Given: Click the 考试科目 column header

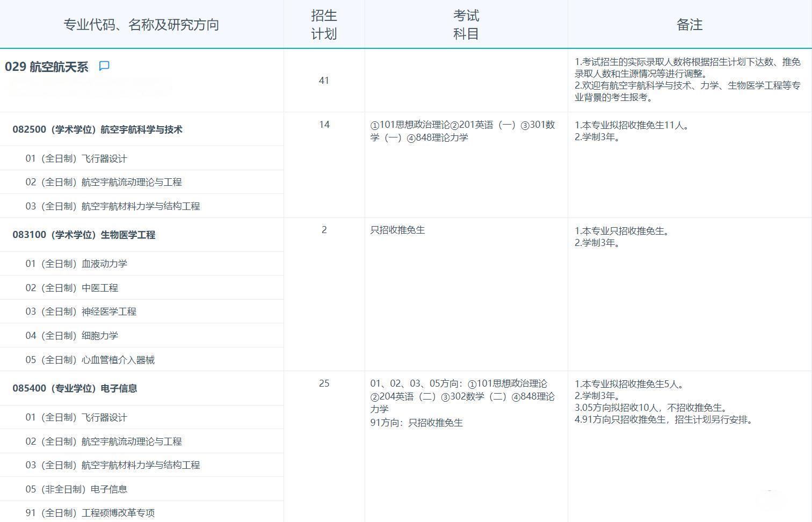Looking at the screenshot, I should click(465, 24).
